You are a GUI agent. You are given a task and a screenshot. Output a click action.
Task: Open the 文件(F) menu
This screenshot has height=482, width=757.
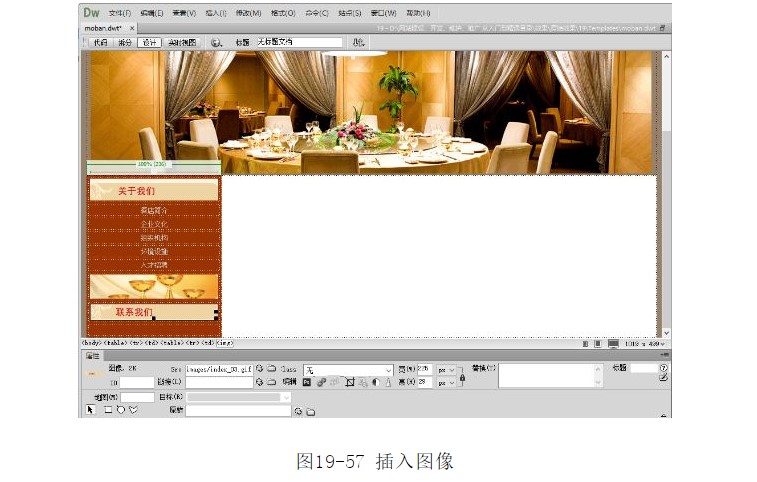coord(119,13)
